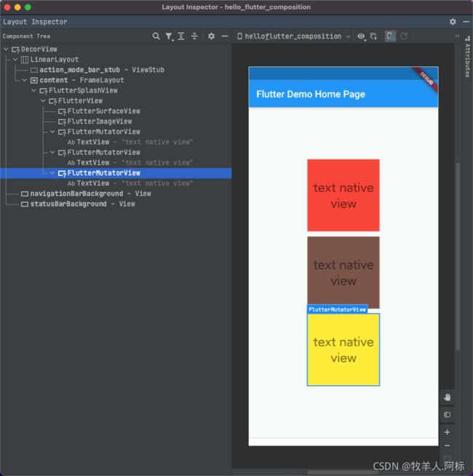Collapse the second FlutterMutatorView node
473x476 pixels.
(x=52, y=152)
